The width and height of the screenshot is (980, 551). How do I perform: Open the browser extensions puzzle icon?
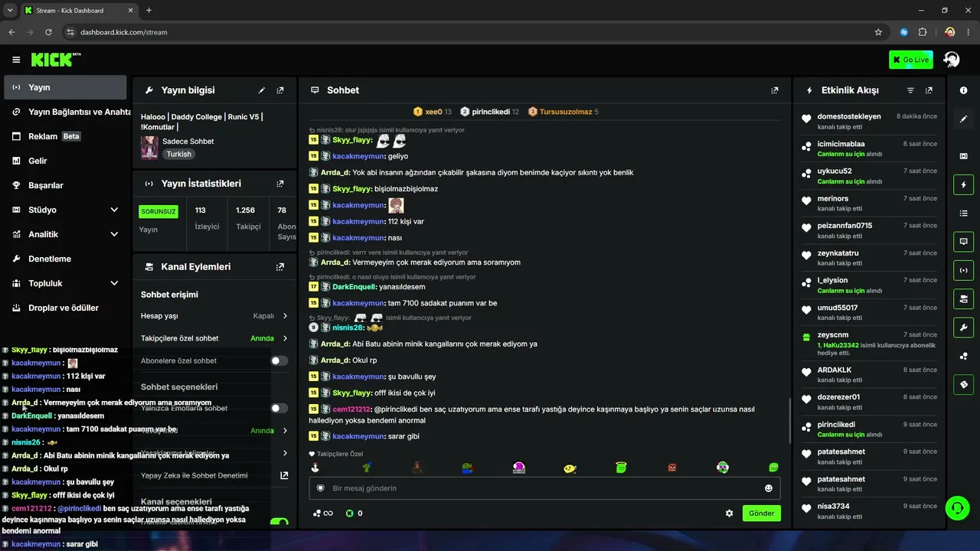click(923, 32)
